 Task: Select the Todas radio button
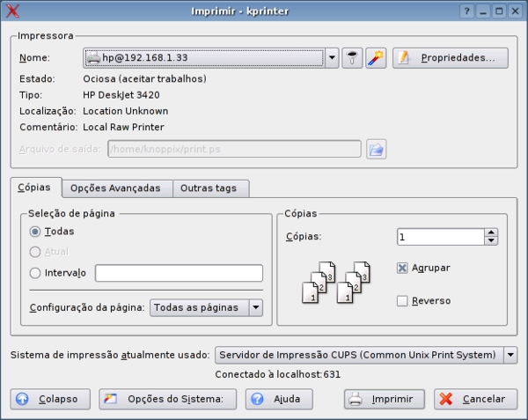[35, 232]
